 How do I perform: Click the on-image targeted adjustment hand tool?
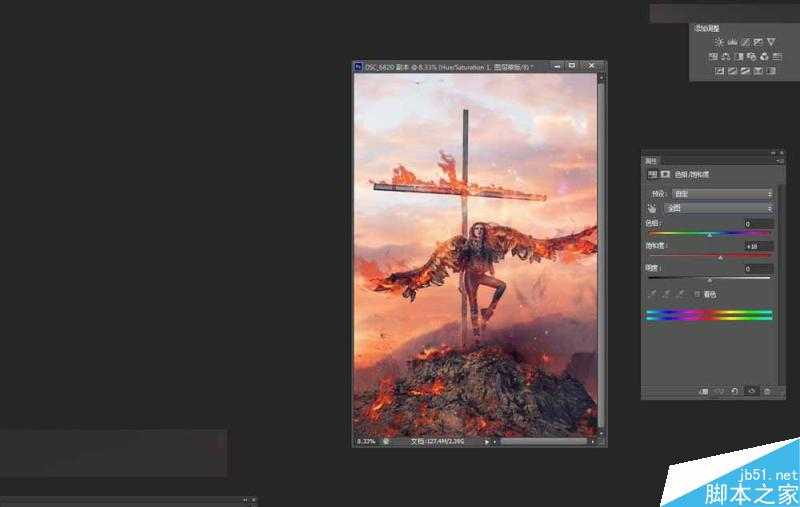pyautogui.click(x=653, y=208)
